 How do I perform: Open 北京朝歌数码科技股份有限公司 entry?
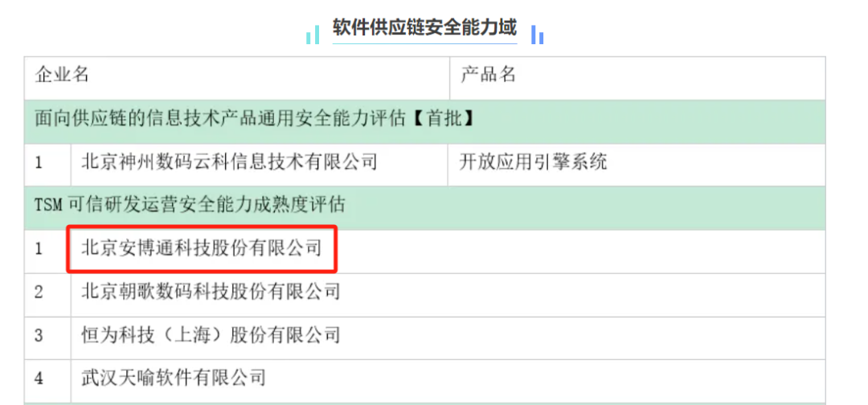pos(211,292)
